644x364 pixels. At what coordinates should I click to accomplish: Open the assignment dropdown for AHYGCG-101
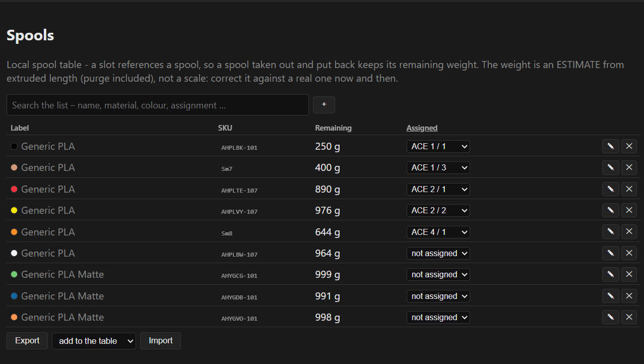click(438, 274)
